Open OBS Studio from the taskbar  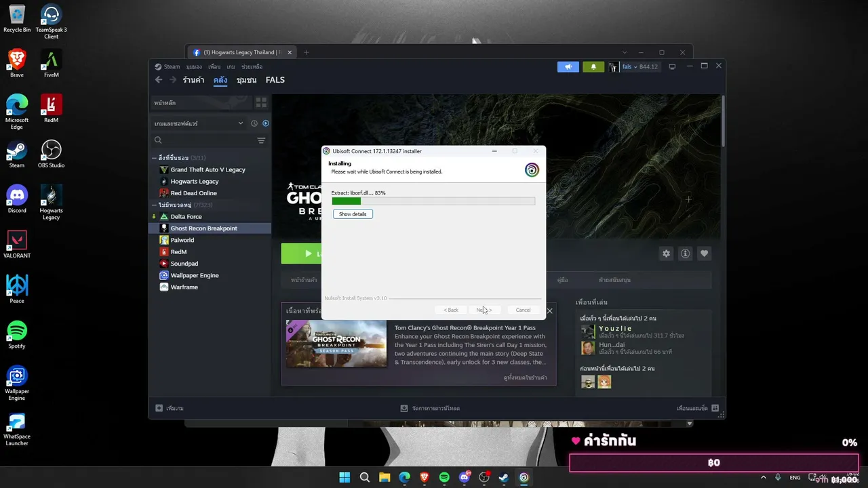484,477
